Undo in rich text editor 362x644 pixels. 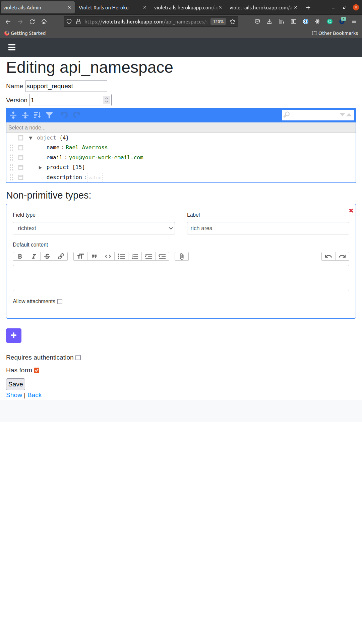(x=328, y=256)
